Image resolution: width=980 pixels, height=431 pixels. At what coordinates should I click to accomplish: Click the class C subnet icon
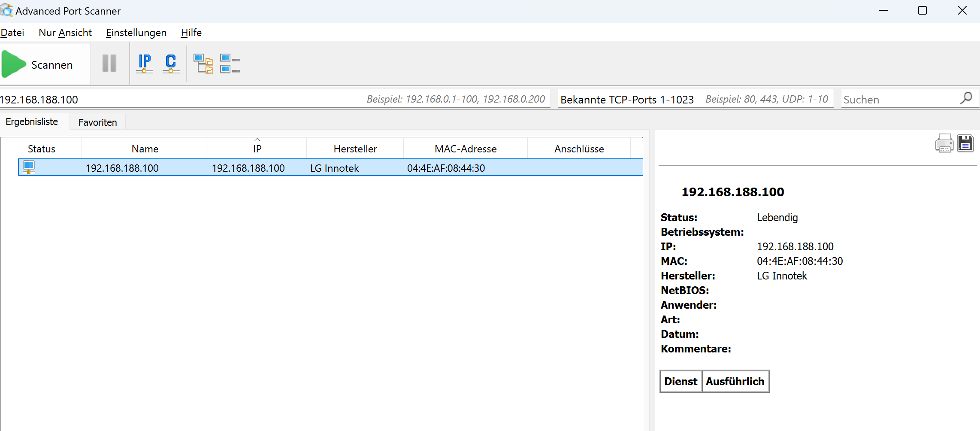171,64
